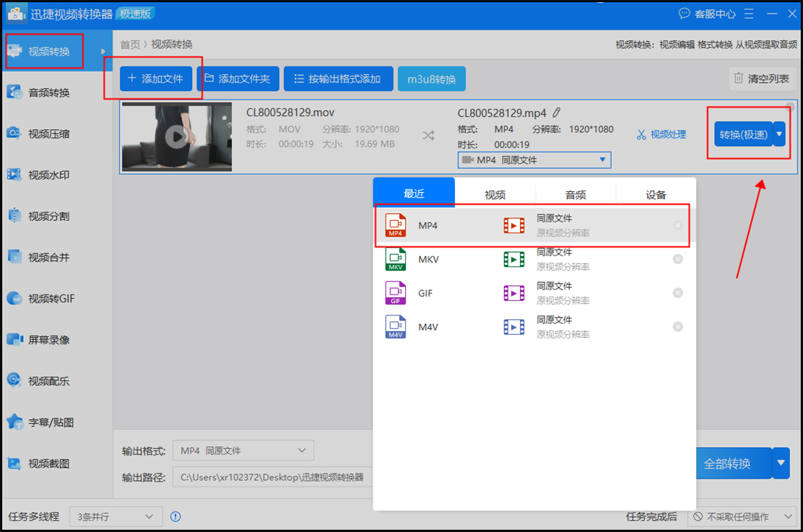Open 屏幕录像 in the sidebar
803x532 pixels.
pyautogui.click(x=56, y=340)
